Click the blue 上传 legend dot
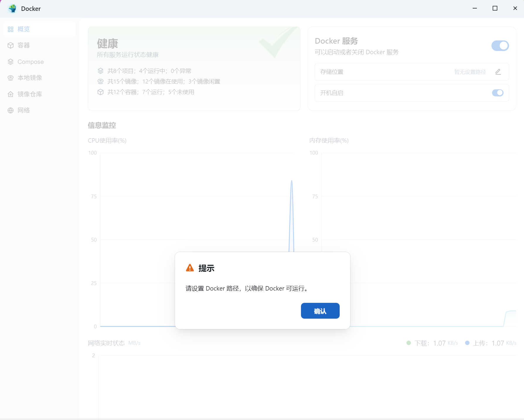 coord(467,343)
